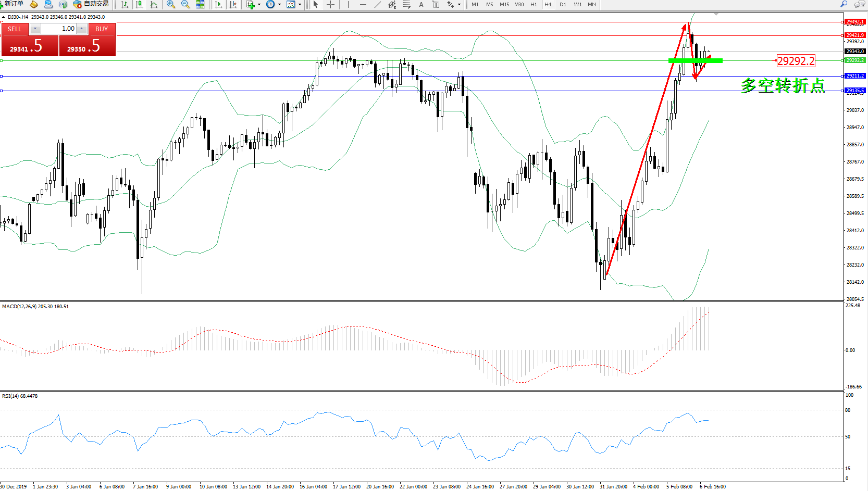Open the periodicity clock dropdown arrow

point(280,5)
